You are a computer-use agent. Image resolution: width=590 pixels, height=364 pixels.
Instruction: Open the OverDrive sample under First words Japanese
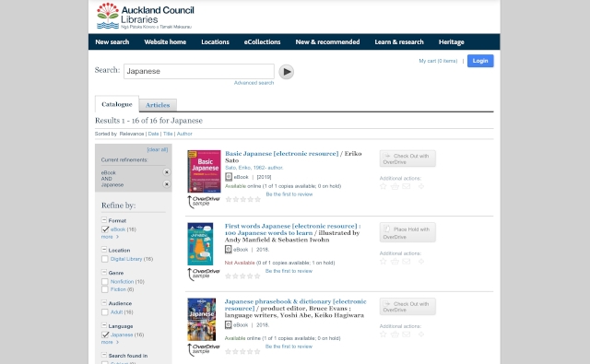[x=204, y=274]
